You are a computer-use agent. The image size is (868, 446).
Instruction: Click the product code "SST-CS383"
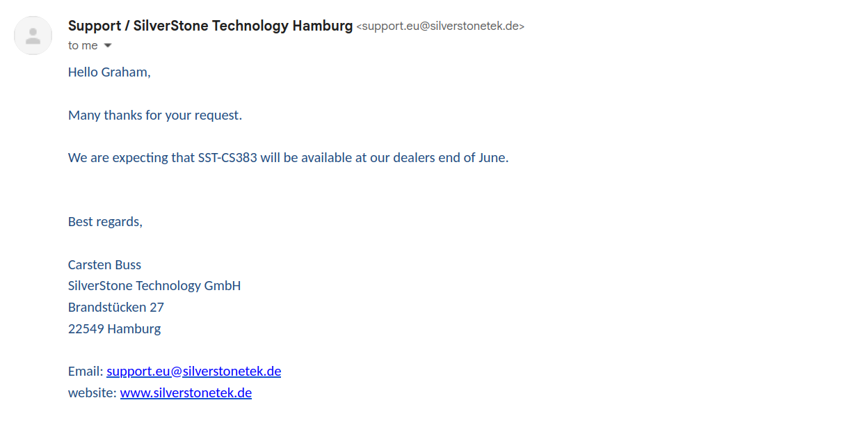point(227,157)
